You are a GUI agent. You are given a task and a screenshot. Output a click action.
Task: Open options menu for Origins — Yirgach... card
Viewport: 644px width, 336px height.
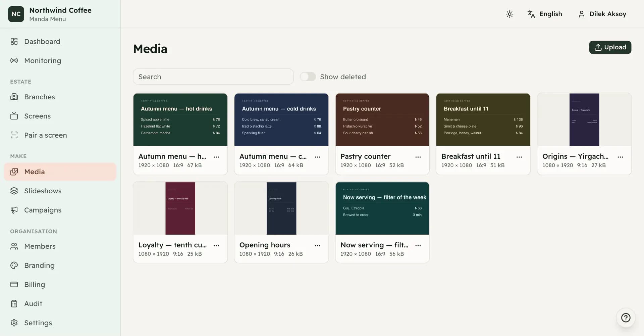tap(620, 157)
